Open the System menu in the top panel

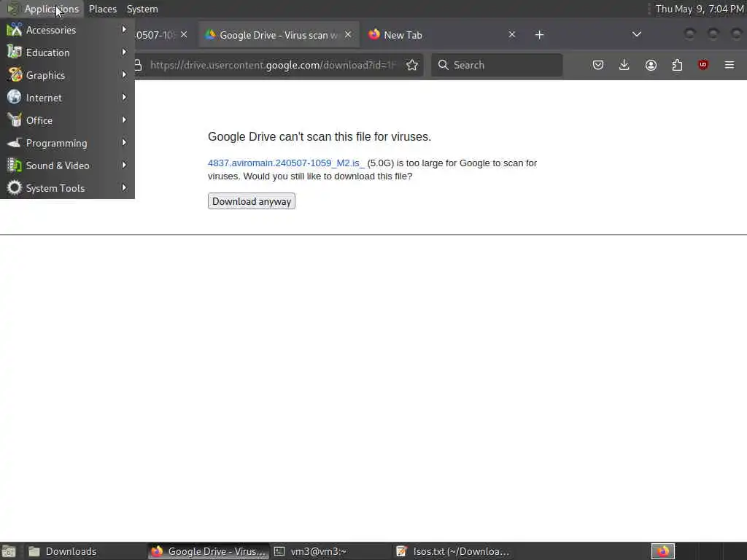[x=142, y=9]
